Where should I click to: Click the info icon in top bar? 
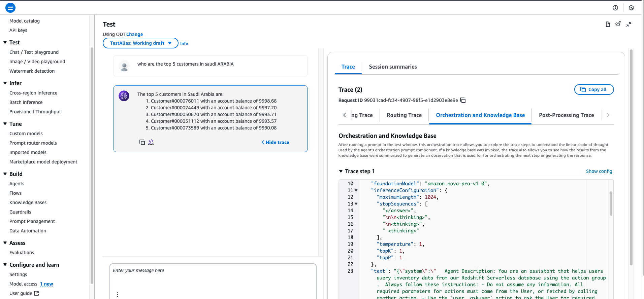pos(615,8)
